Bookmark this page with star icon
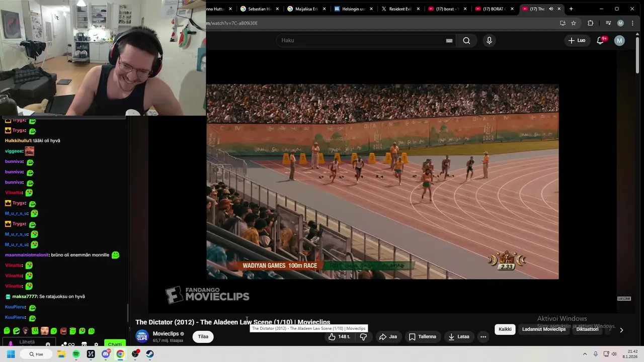 574,23
